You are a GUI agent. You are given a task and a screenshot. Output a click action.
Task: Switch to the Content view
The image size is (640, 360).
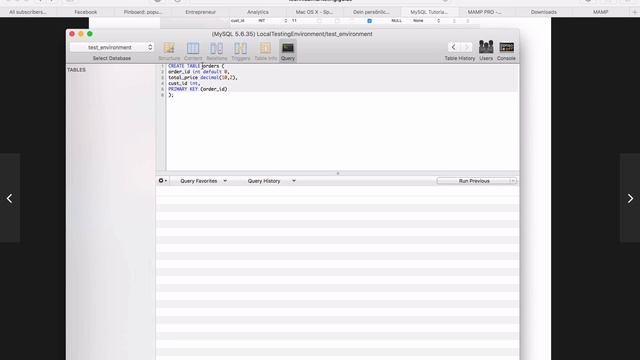193,51
